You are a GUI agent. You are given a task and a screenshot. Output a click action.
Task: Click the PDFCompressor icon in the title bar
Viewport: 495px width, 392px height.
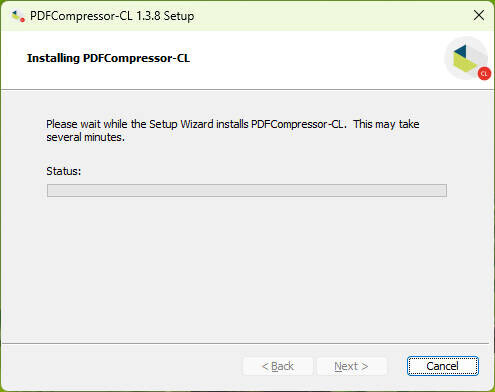click(x=18, y=16)
